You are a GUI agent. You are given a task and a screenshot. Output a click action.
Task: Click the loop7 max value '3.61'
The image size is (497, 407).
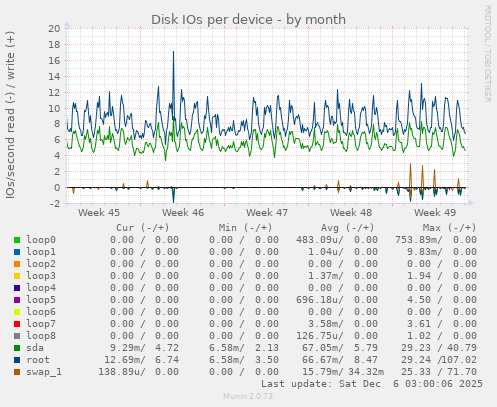point(419,324)
